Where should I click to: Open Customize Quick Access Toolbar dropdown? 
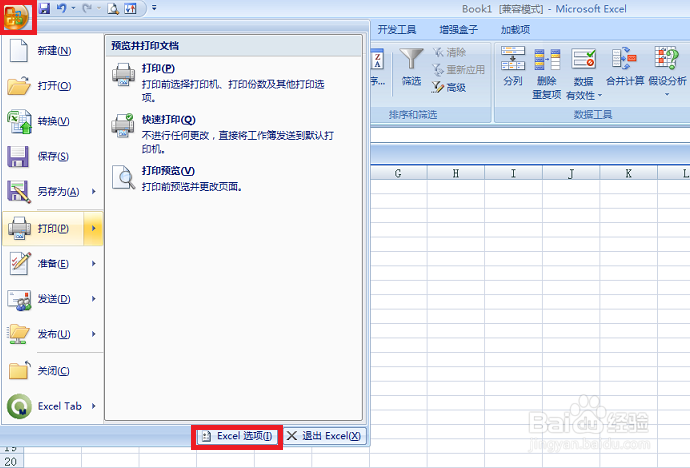[154, 8]
